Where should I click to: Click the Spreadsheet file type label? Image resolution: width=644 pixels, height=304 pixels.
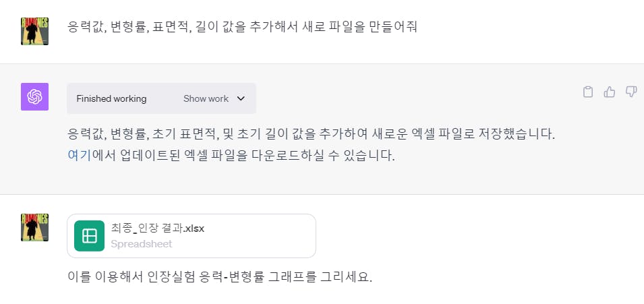(x=142, y=244)
